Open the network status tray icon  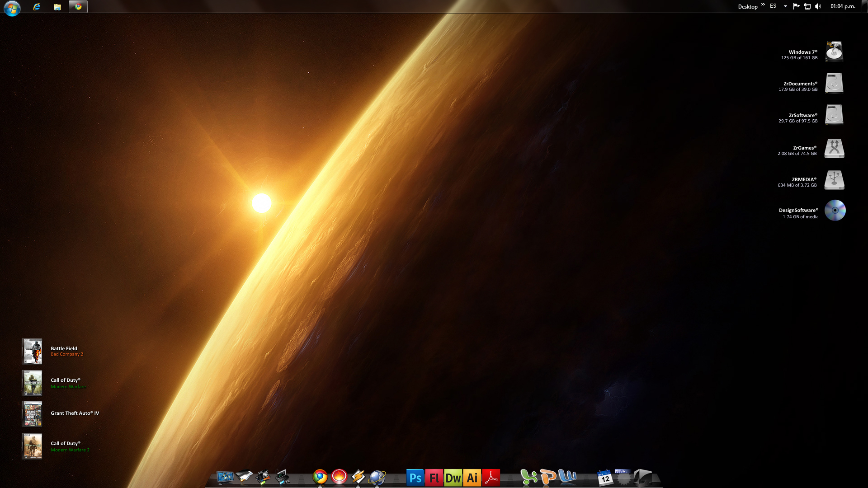pyautogui.click(x=807, y=6)
